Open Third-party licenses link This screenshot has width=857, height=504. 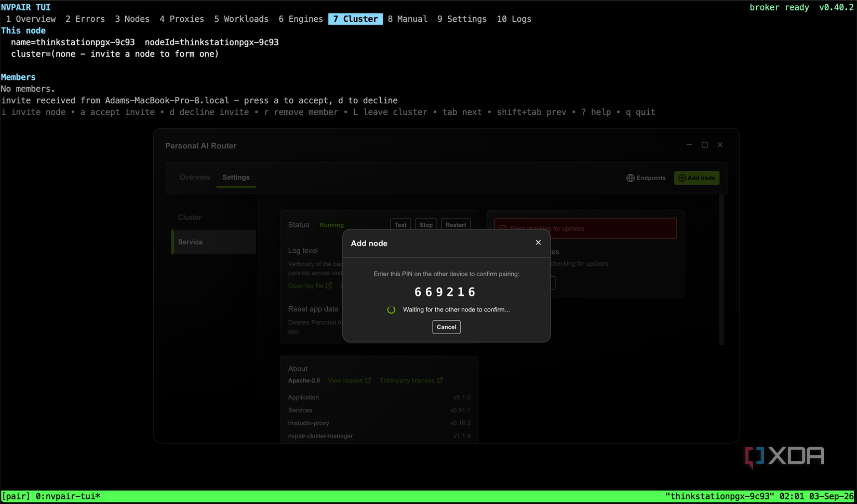point(411,380)
